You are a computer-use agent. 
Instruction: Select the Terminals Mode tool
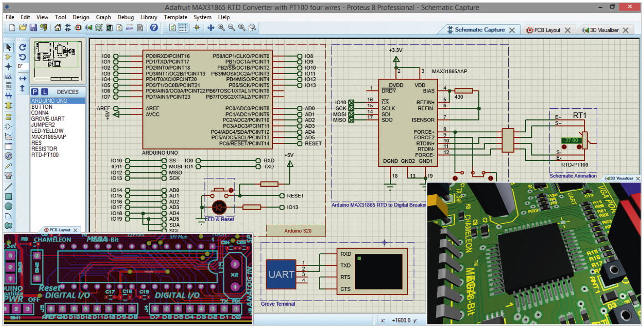point(8,116)
